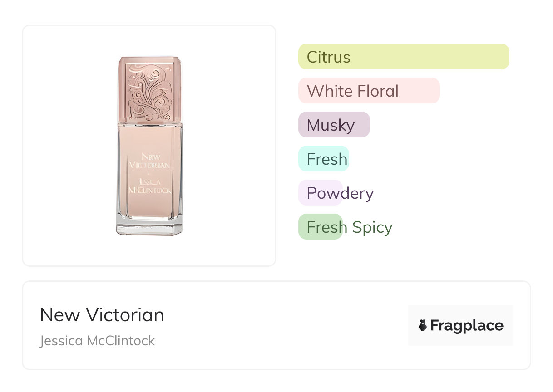Click the engraved floral bottle cap

[149, 88]
